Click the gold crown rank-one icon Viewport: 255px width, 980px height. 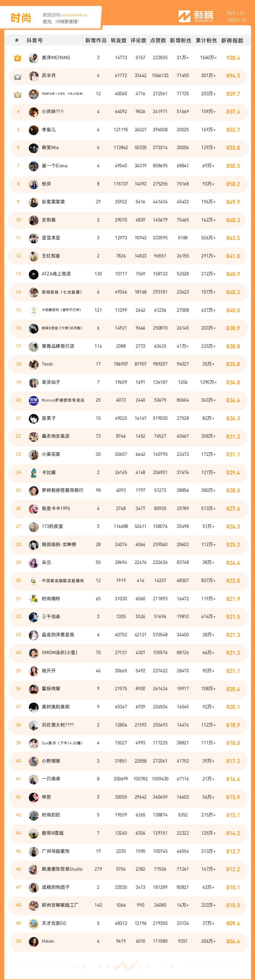(17, 58)
